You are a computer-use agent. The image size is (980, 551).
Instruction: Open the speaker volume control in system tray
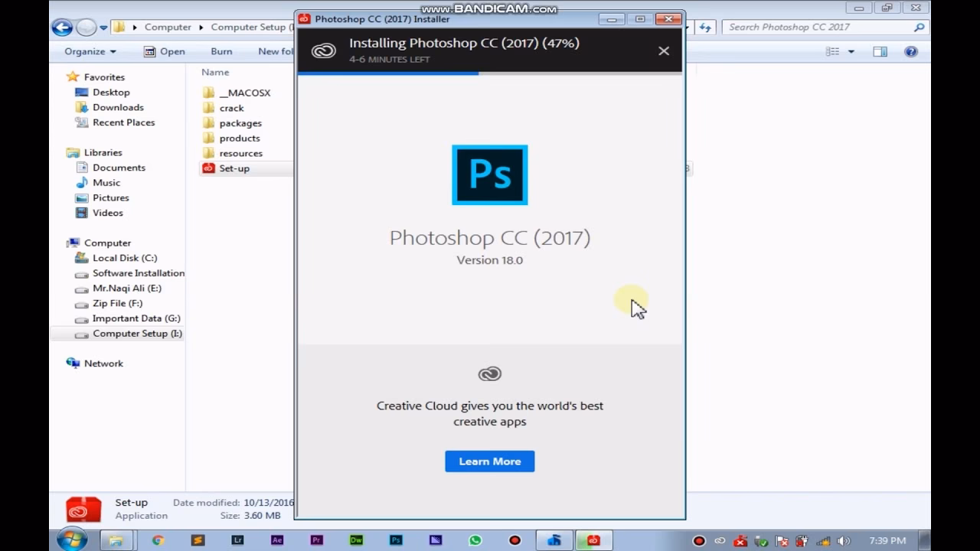pos(844,540)
